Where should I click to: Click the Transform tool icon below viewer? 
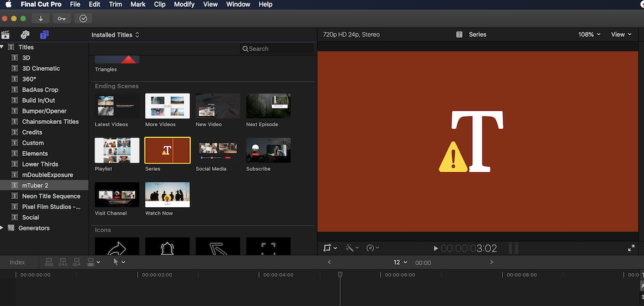tap(327, 248)
